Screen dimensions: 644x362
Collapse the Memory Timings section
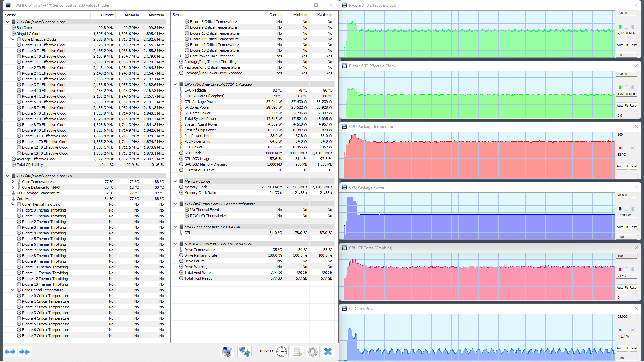coord(175,181)
